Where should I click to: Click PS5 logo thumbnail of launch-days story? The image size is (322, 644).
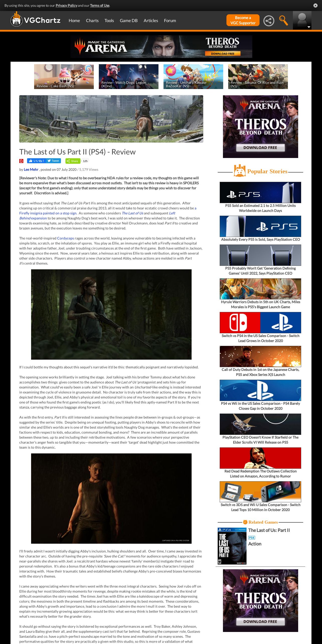pyautogui.click(x=260, y=192)
